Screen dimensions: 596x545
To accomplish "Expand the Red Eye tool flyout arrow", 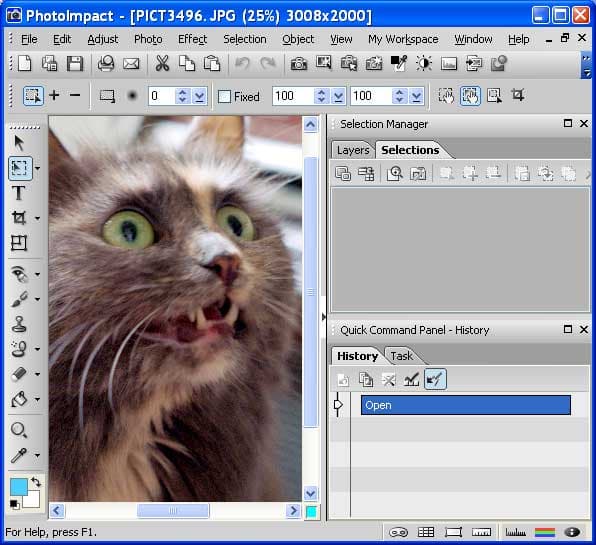I will (38, 274).
